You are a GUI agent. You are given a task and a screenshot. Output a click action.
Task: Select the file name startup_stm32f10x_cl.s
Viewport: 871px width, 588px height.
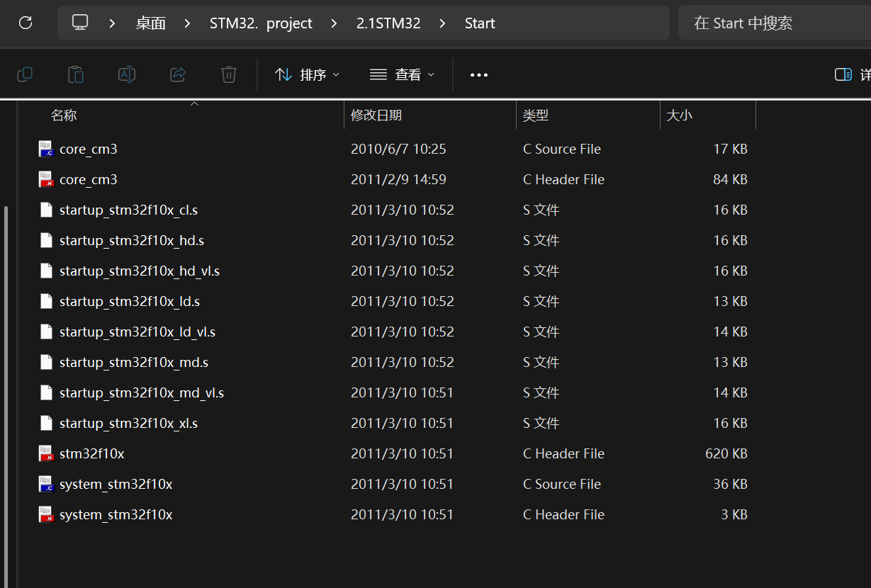pyautogui.click(x=129, y=210)
